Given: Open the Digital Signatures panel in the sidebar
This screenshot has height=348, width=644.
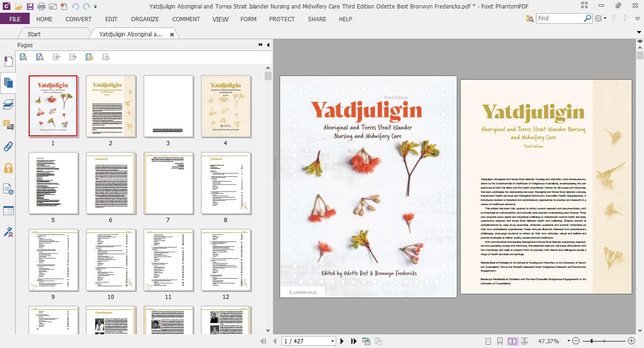Looking at the screenshot, I should tap(8, 232).
